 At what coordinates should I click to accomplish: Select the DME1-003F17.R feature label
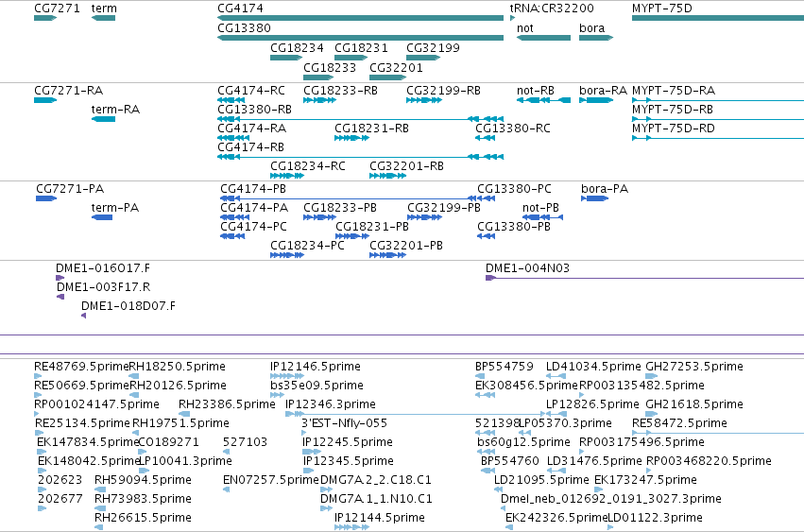(104, 287)
